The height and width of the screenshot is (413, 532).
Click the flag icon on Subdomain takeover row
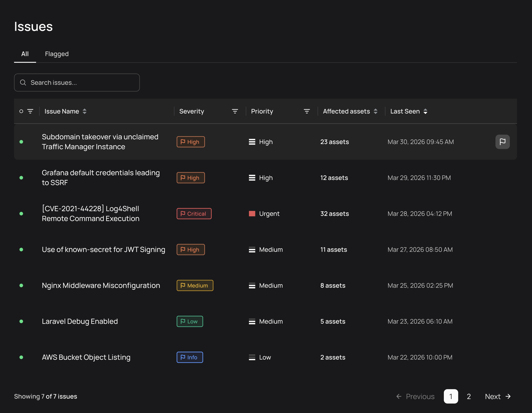(x=502, y=142)
